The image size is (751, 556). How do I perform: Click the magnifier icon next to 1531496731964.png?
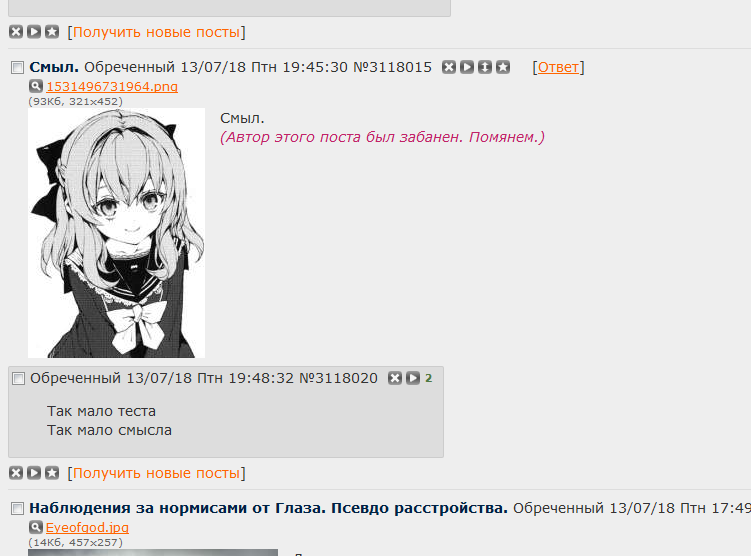[36, 86]
